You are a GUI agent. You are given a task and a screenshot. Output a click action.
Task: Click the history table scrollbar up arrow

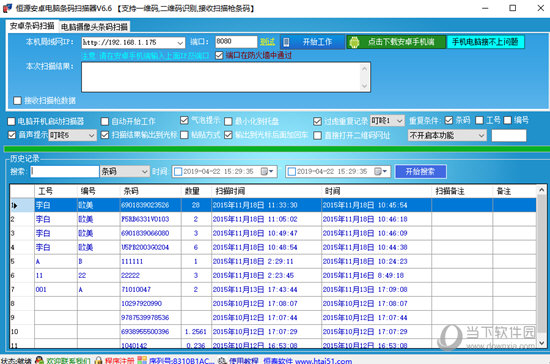point(542,190)
